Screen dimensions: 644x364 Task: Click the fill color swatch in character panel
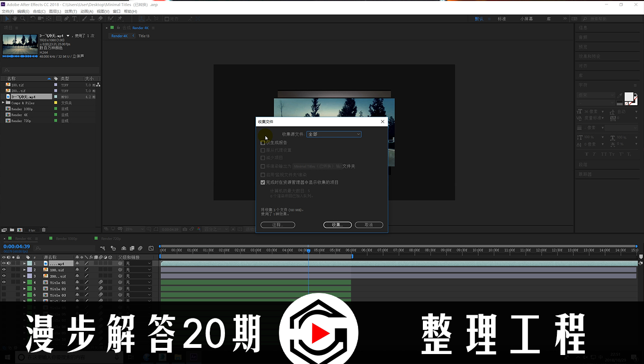[628, 97]
